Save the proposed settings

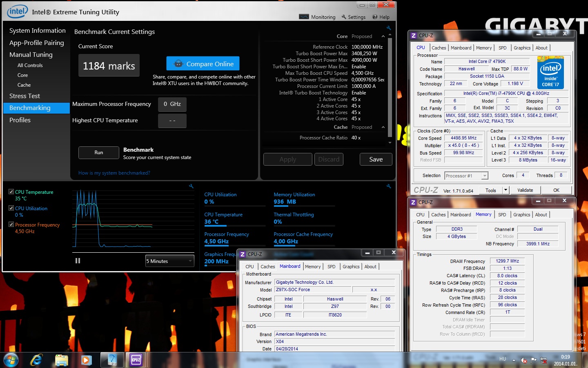376,159
